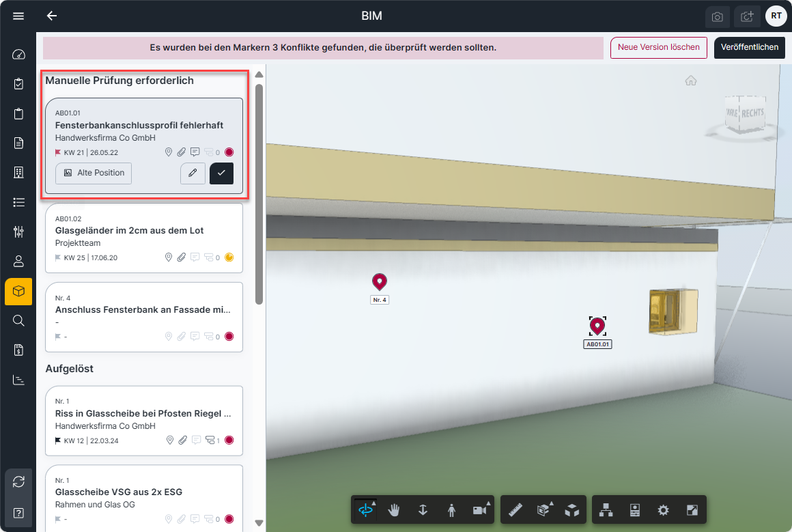Select the vertical zoom arrows tool
This screenshot has width=792, height=532.
(423, 510)
